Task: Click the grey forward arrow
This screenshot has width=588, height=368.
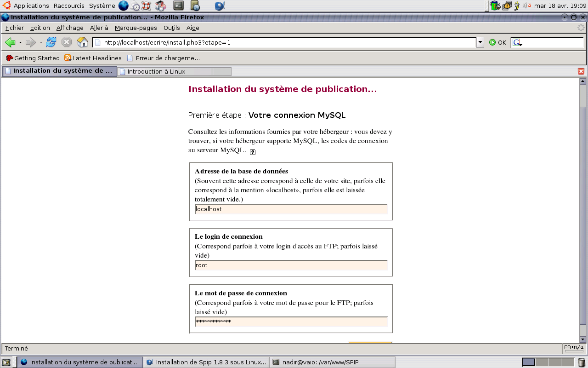Action: 31,42
